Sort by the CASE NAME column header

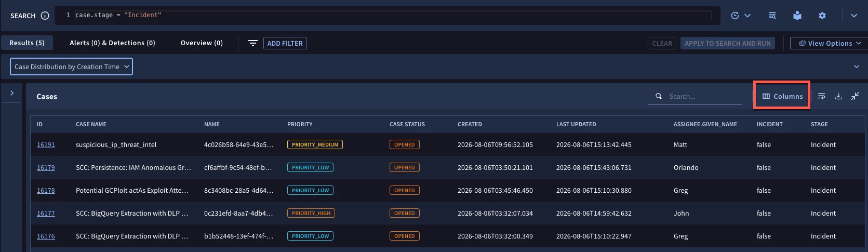(91, 124)
